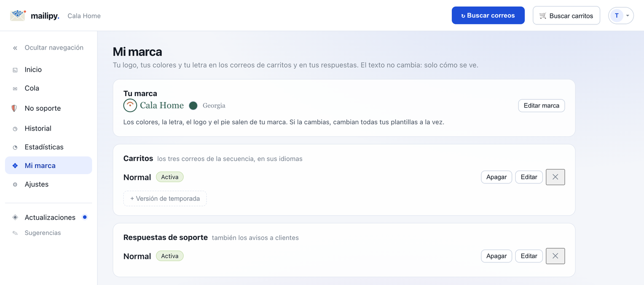Click the Buscar carritos button

566,15
